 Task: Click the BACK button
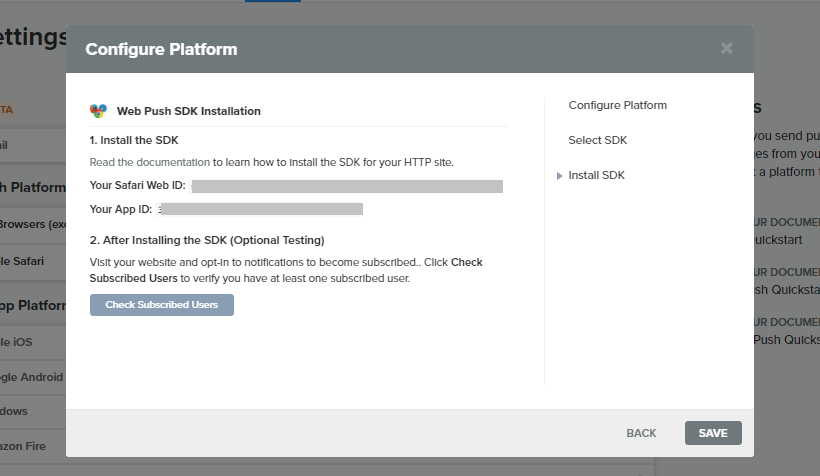641,433
